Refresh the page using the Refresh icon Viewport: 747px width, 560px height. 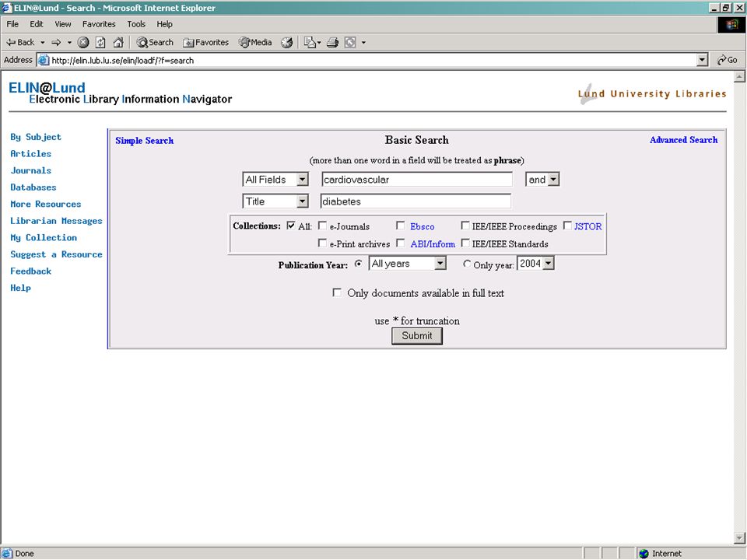(x=100, y=42)
